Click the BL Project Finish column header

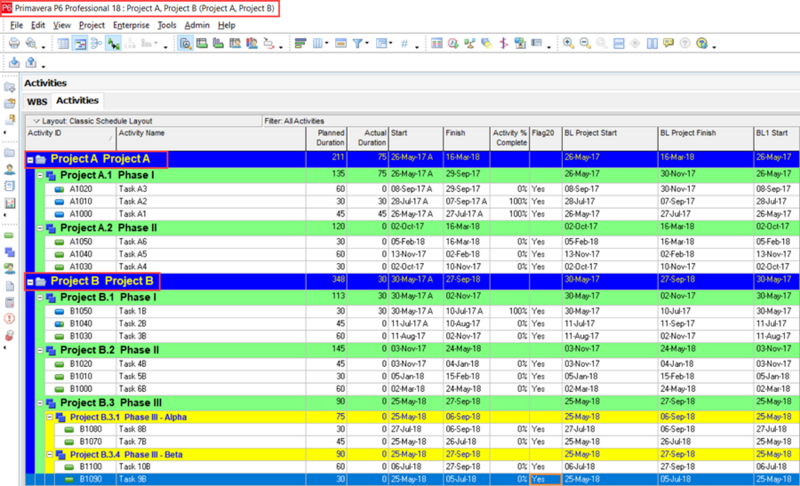706,138
